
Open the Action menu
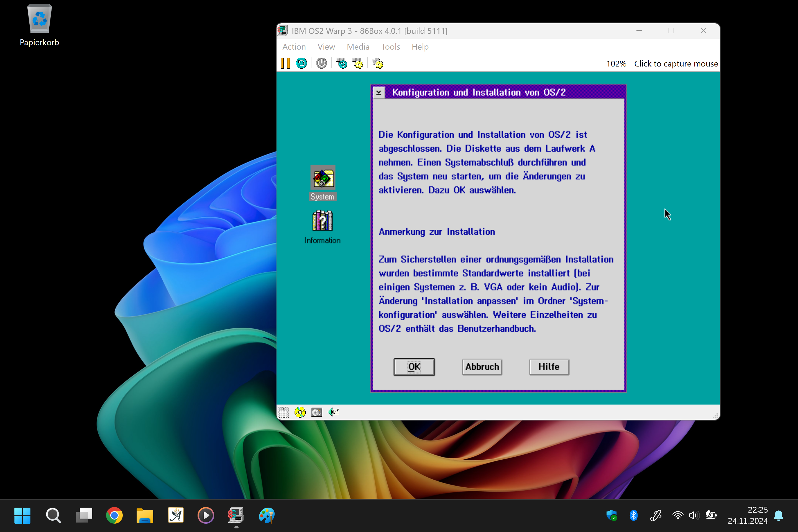pyautogui.click(x=294, y=47)
